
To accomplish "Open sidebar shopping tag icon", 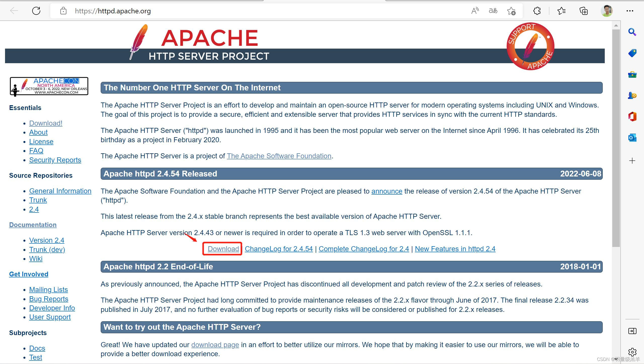I will click(x=632, y=53).
